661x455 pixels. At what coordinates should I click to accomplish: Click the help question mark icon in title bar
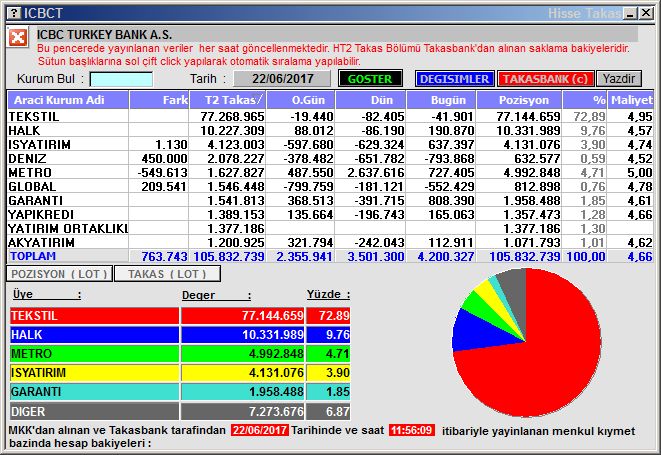coord(13,13)
